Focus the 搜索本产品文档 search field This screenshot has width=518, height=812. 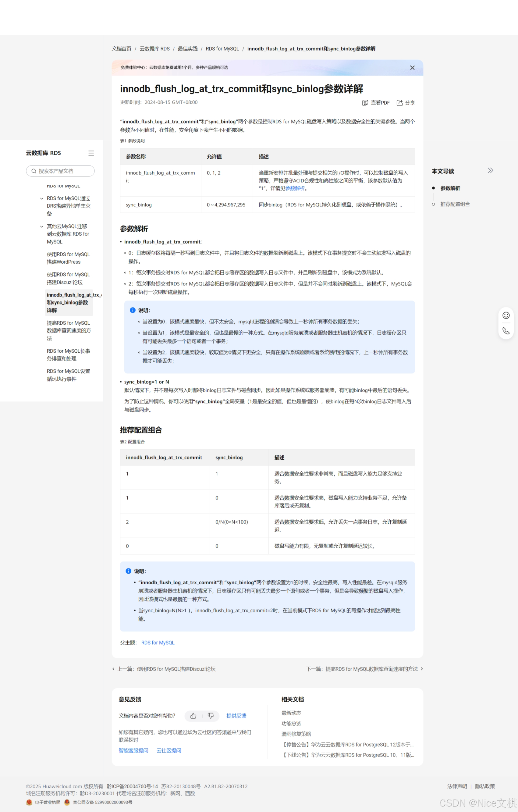[60, 171]
